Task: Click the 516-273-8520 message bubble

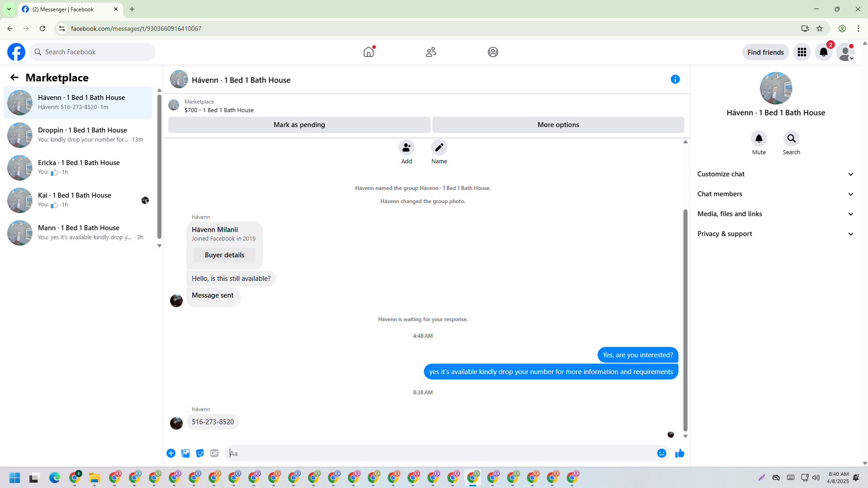Action: coord(213,422)
